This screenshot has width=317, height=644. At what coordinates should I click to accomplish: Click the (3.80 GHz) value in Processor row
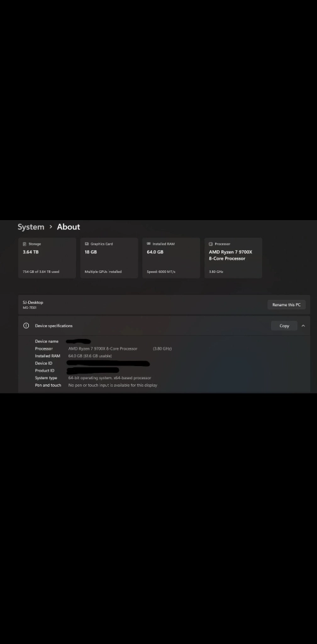pyautogui.click(x=162, y=348)
